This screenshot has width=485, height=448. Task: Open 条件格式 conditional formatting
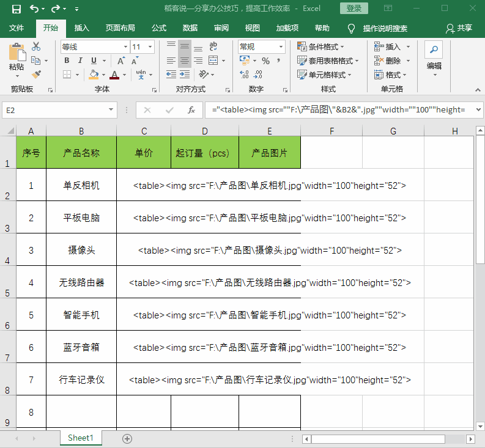[320, 46]
